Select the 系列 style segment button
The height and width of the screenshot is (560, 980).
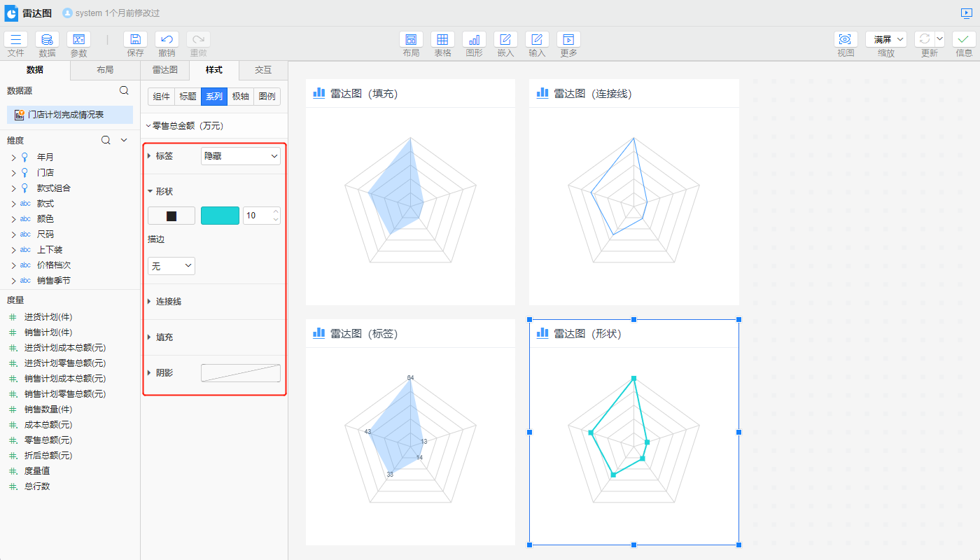coord(214,97)
